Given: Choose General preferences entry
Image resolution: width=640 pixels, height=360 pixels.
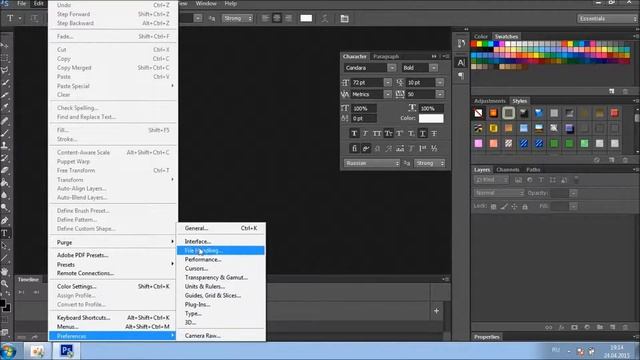Looking at the screenshot, I should point(220,228).
